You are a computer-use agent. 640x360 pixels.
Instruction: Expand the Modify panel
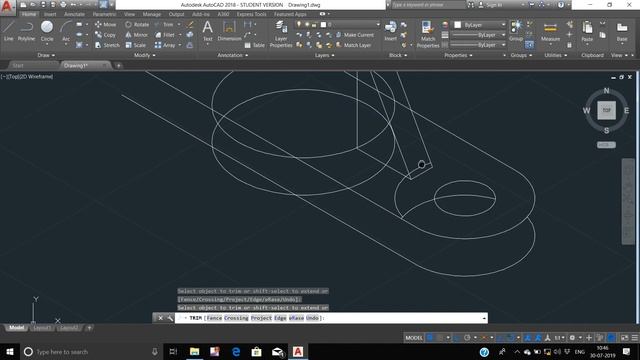click(144, 55)
